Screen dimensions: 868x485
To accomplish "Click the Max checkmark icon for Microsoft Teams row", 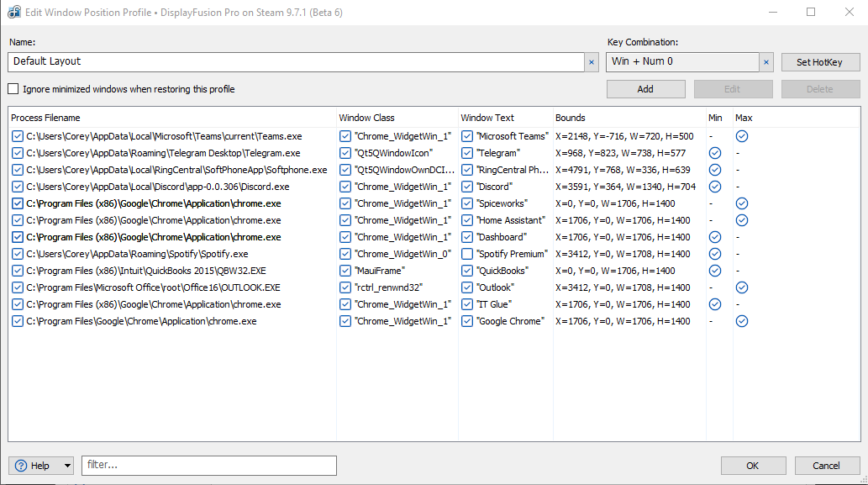I will pos(742,136).
